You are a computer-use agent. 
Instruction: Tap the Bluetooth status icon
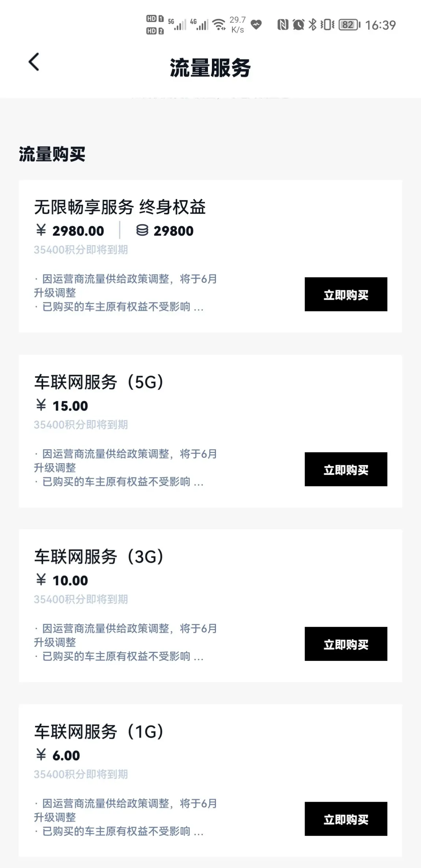312,25
